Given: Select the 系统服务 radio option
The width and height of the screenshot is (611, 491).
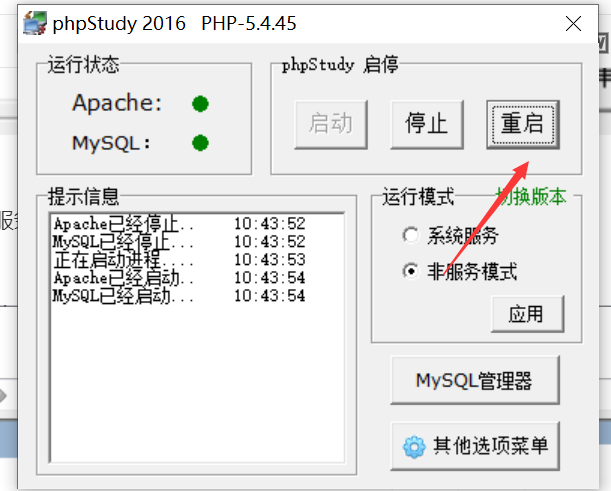Looking at the screenshot, I should point(450,235).
